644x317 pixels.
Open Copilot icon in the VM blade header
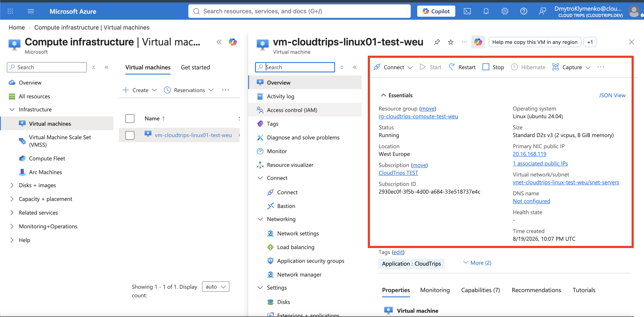click(x=478, y=42)
